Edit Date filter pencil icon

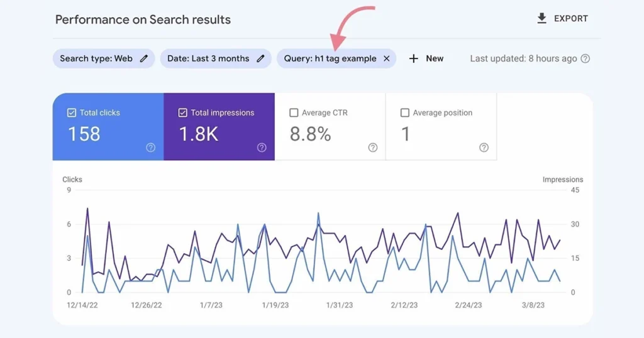pos(260,58)
